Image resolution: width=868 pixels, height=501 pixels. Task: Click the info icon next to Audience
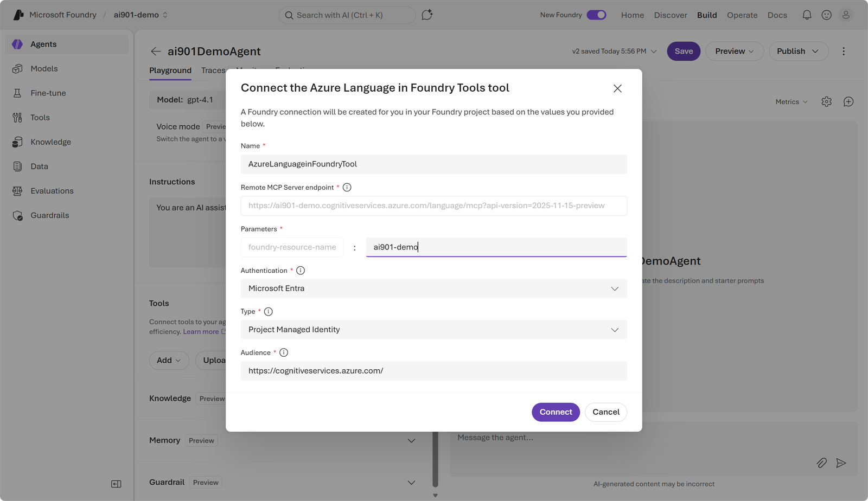pyautogui.click(x=284, y=353)
